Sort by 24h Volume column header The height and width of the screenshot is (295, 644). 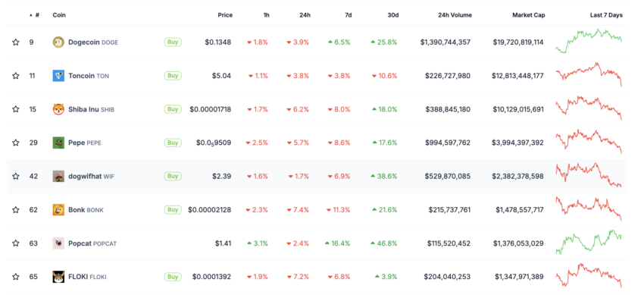coord(455,15)
